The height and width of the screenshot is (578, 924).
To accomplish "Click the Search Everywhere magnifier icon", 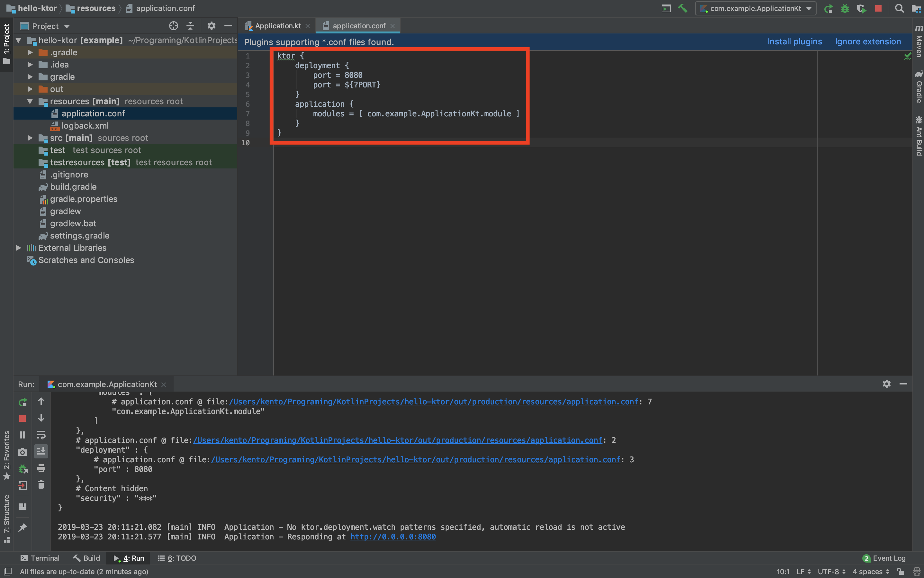I will pyautogui.click(x=899, y=8).
